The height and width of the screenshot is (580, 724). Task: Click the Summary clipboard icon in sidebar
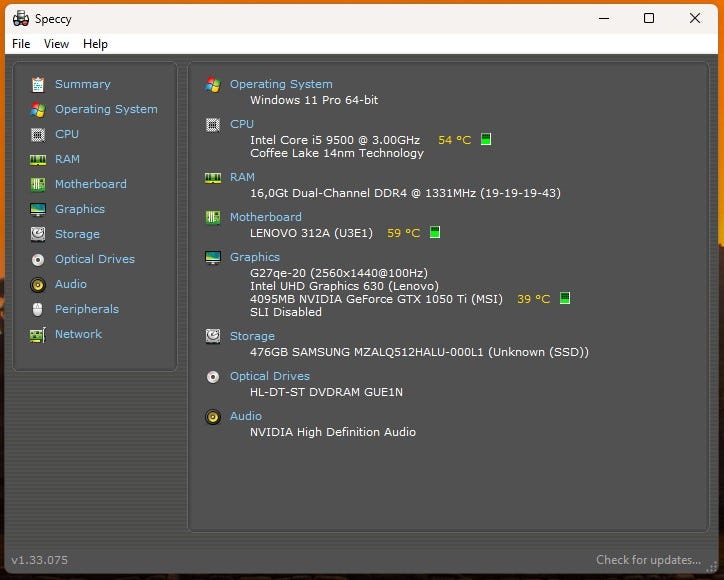click(x=38, y=85)
